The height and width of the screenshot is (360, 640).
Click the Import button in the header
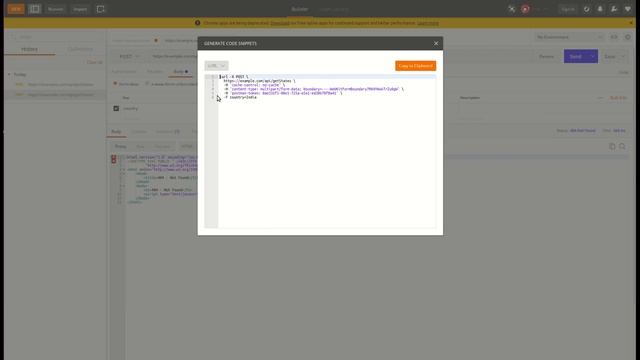tap(80, 9)
